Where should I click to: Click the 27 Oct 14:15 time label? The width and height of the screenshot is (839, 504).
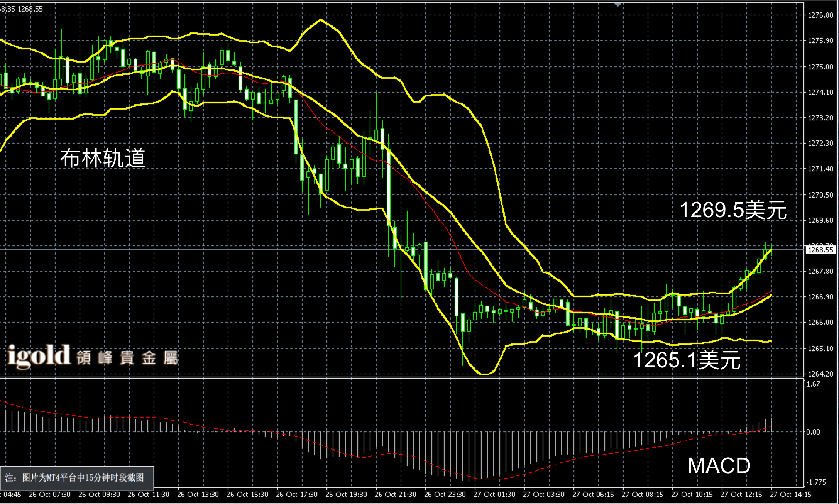coord(790,494)
